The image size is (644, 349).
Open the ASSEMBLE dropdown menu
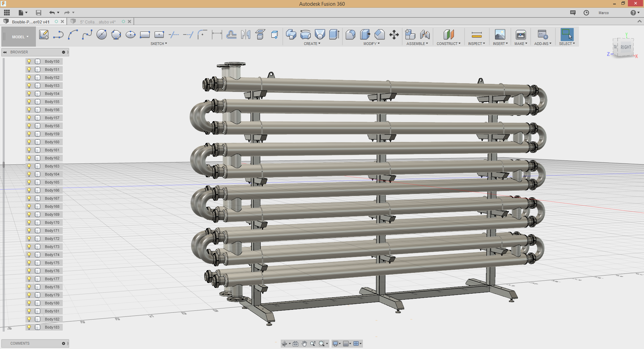[417, 44]
